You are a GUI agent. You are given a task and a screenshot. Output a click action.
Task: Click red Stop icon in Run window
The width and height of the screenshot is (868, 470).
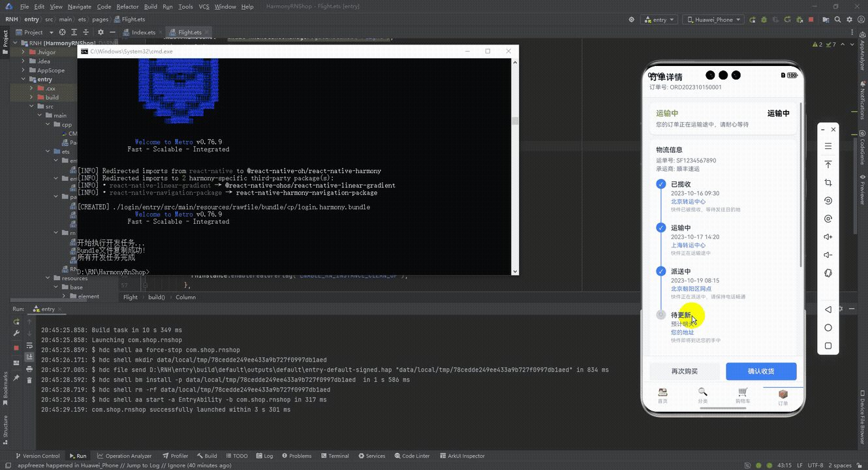click(16, 348)
